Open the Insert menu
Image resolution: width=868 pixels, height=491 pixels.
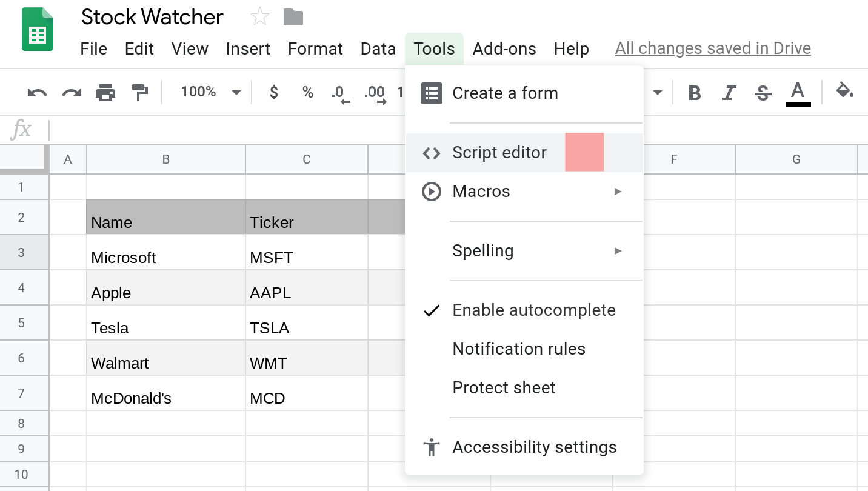(x=248, y=48)
